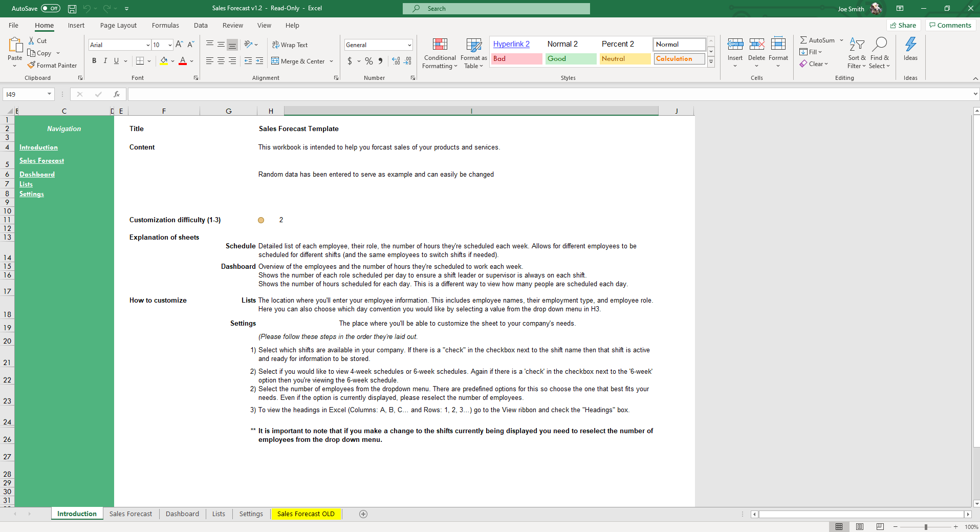The height and width of the screenshot is (532, 980).
Task: Click the Insert Function fx button
Action: pos(117,94)
